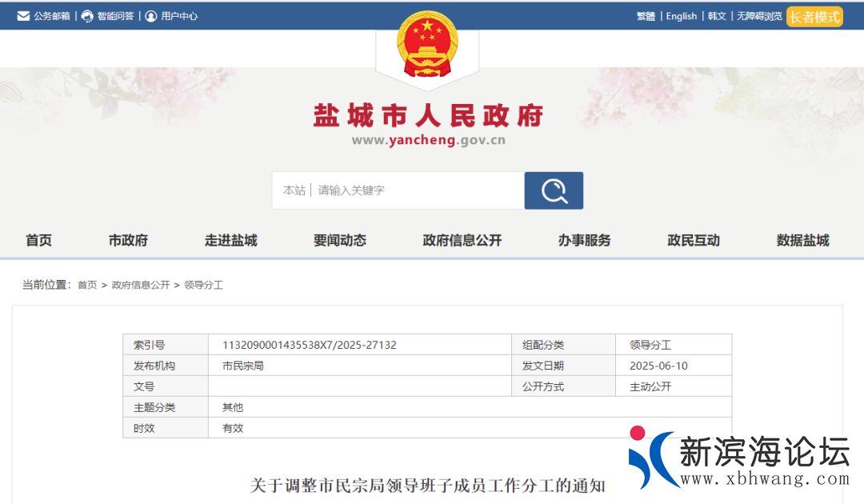Viewport: 864px width, 504px height.
Task: Expand the 本站 search scope selector
Action: [x=294, y=190]
